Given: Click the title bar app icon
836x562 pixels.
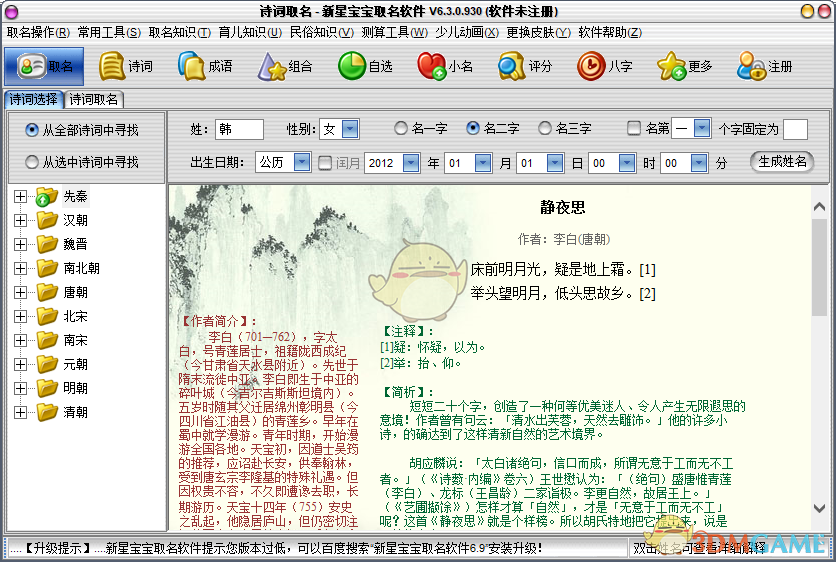Looking at the screenshot, I should pos(11,11).
